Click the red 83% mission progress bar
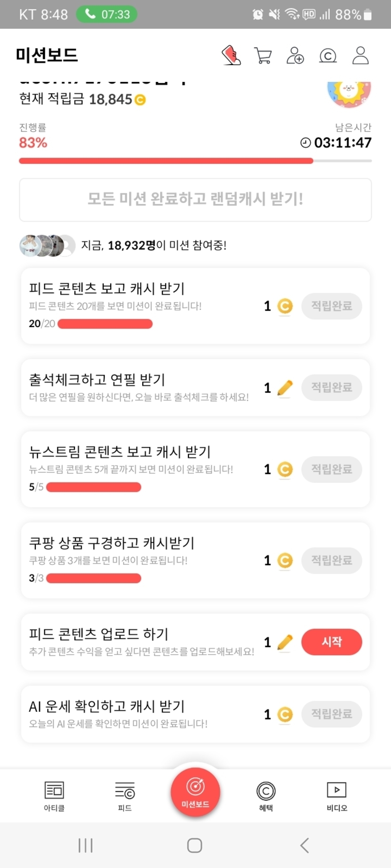The image size is (391, 868). click(x=166, y=161)
